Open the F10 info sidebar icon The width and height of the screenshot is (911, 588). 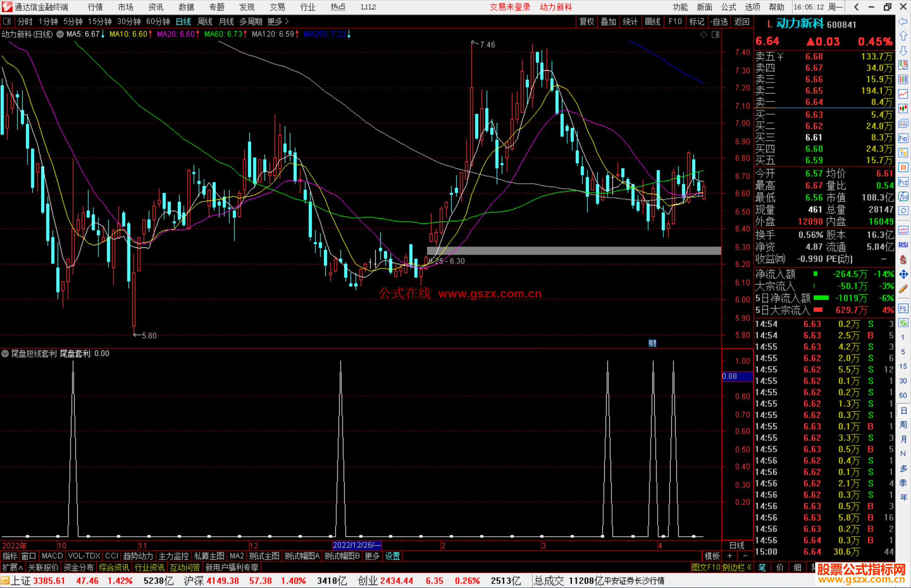903,138
